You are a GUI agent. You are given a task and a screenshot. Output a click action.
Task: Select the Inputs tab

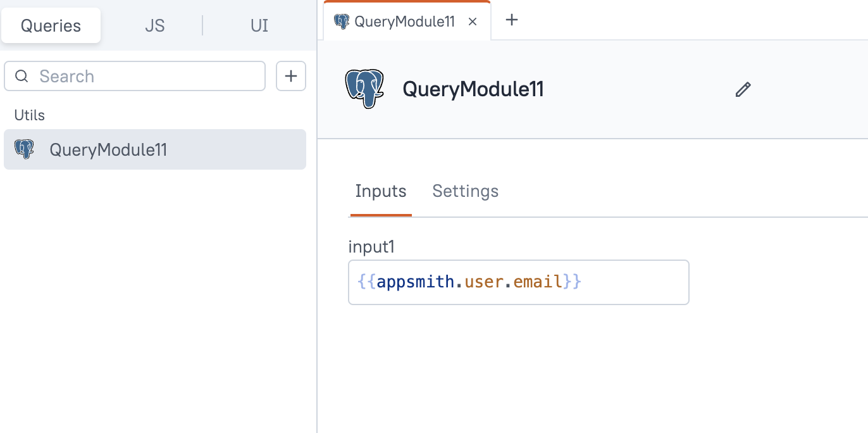[x=380, y=191]
